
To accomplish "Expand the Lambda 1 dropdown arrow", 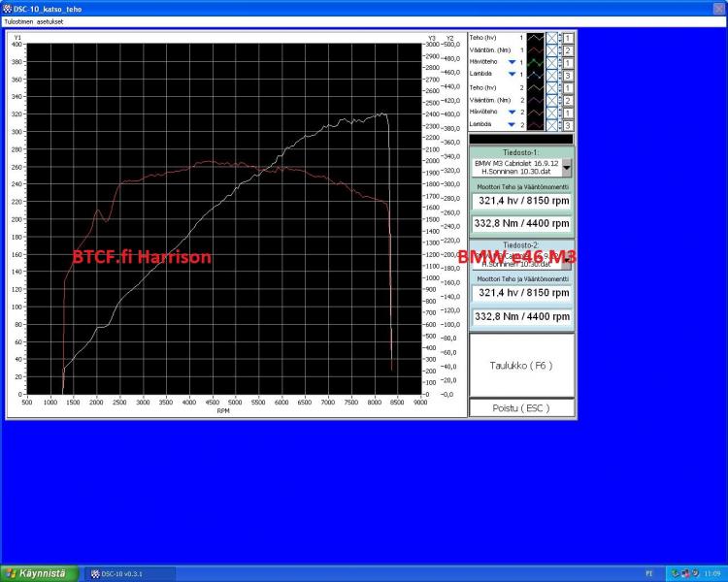I will [511, 75].
